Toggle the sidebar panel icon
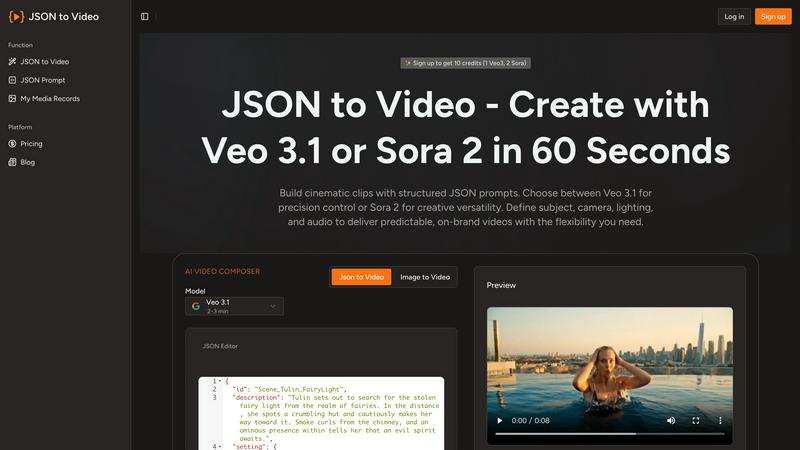 point(145,16)
